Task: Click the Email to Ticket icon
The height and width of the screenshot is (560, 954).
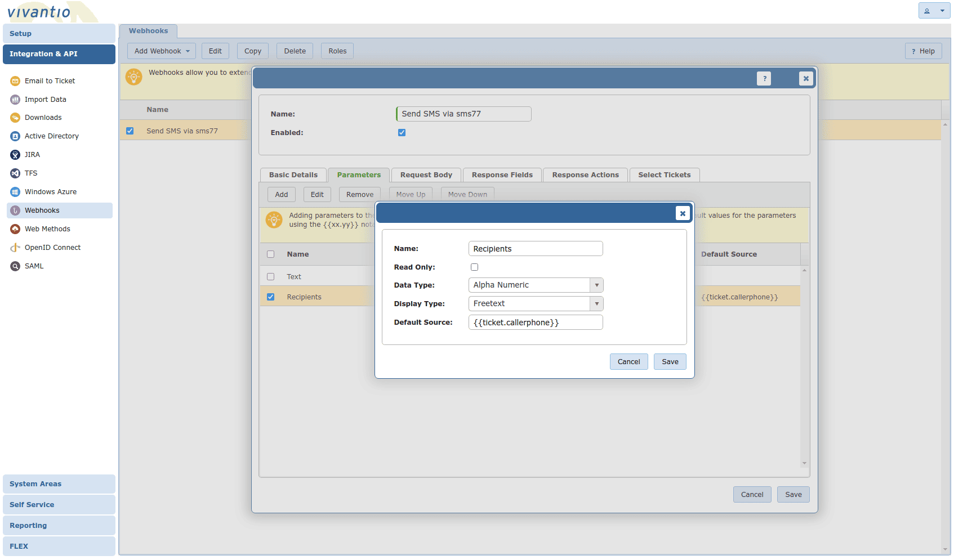Action: coord(15,81)
